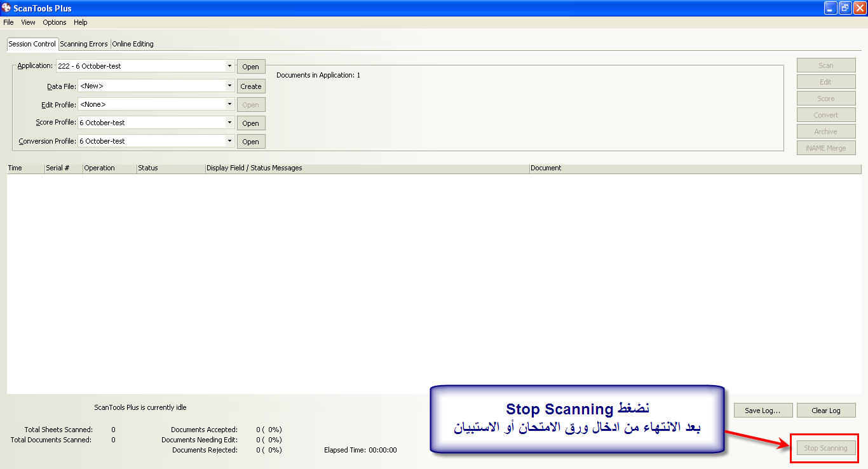Switch to the Online Editing tab
Viewport: 868px width, 469px height.
133,44
